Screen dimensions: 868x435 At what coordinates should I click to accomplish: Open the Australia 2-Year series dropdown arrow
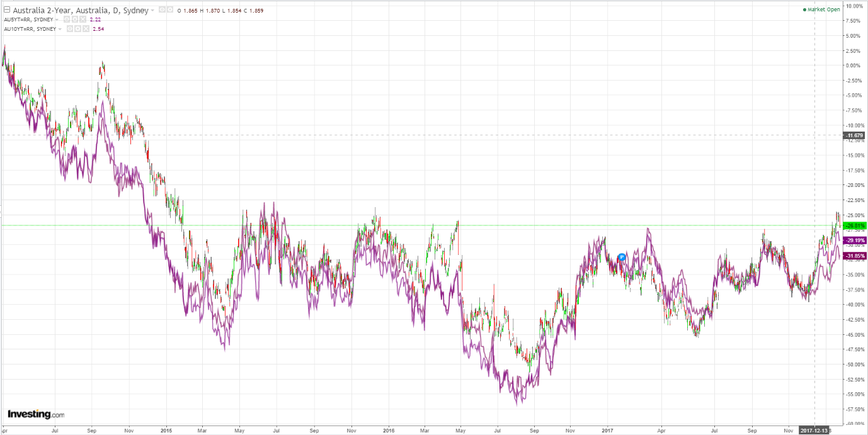point(152,10)
